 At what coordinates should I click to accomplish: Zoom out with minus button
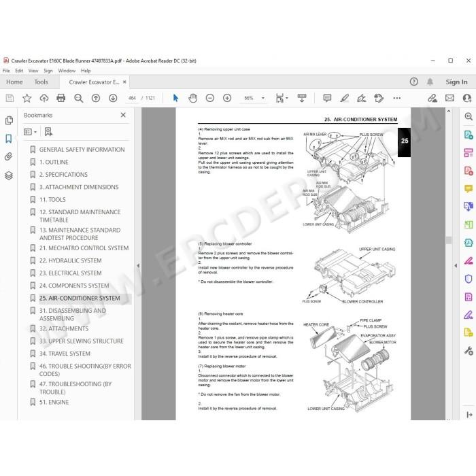click(x=209, y=98)
